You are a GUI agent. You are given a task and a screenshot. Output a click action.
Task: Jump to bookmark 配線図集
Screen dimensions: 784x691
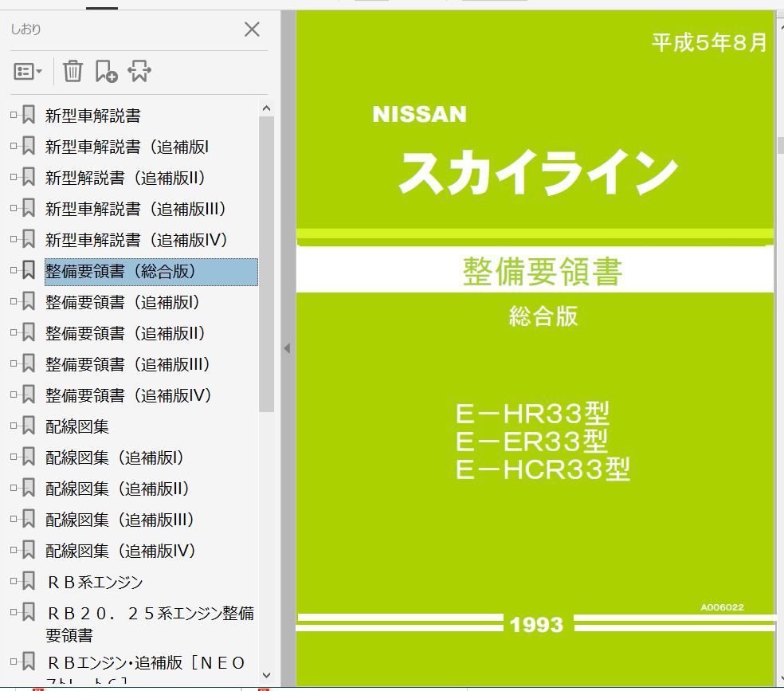click(x=77, y=426)
